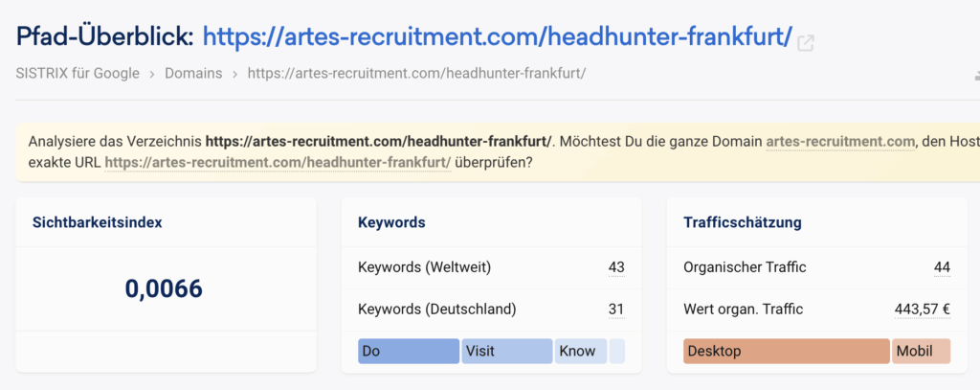Image resolution: width=980 pixels, height=390 pixels.
Task: Open the Domains breadcrumb
Action: 193,73
